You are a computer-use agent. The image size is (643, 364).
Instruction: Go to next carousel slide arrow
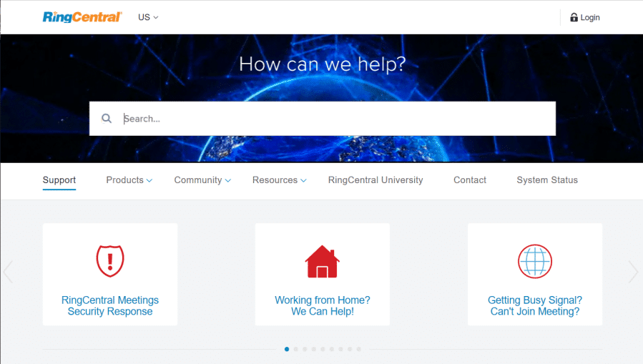click(x=633, y=272)
